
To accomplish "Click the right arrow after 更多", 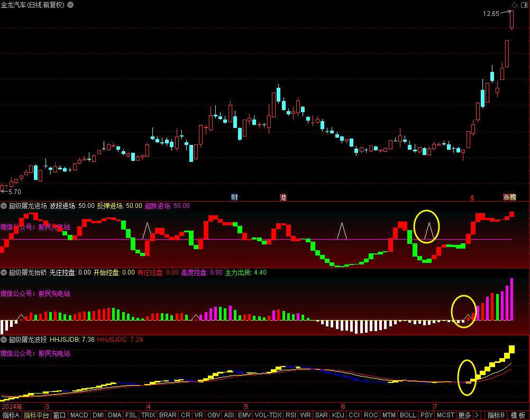I will coord(477,415).
